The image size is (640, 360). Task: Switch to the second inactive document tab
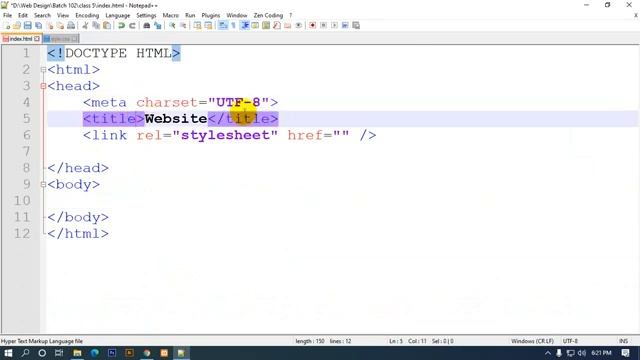(x=60, y=39)
